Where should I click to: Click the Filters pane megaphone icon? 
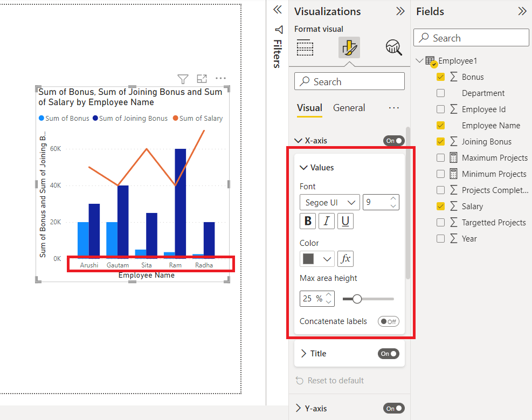click(279, 30)
